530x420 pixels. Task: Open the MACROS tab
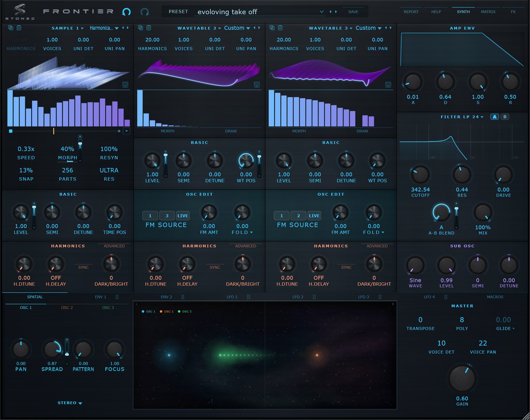pyautogui.click(x=495, y=297)
